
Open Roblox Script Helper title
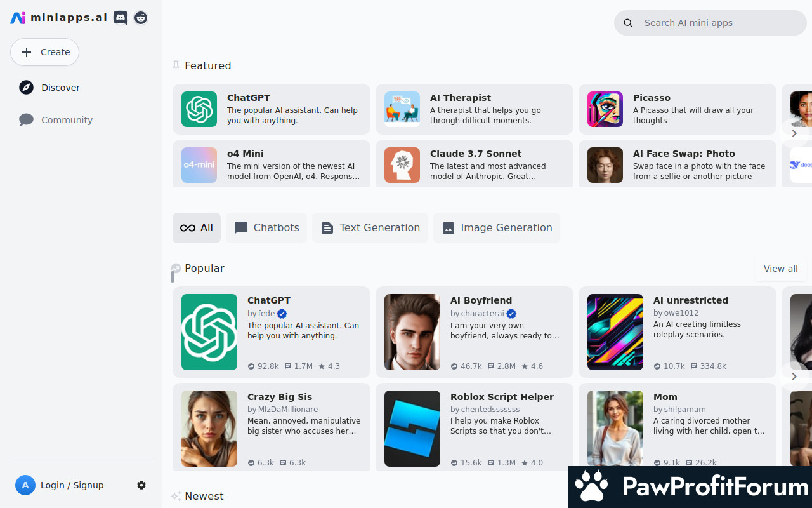[502, 397]
